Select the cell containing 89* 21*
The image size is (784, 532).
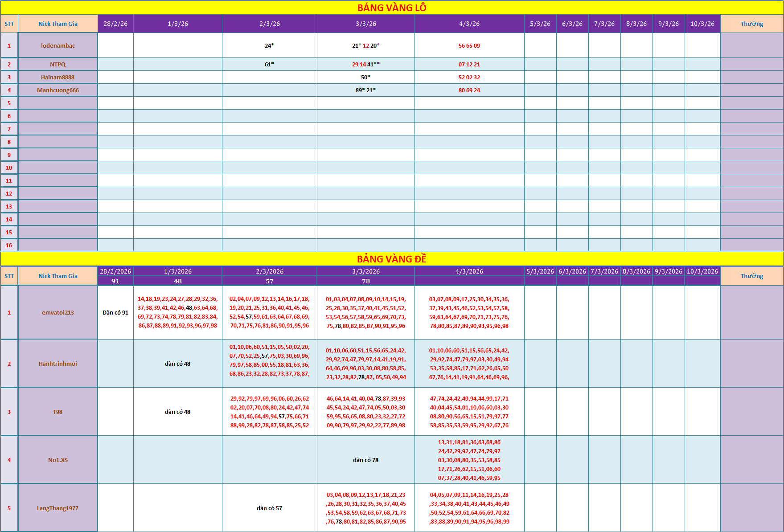click(x=365, y=90)
